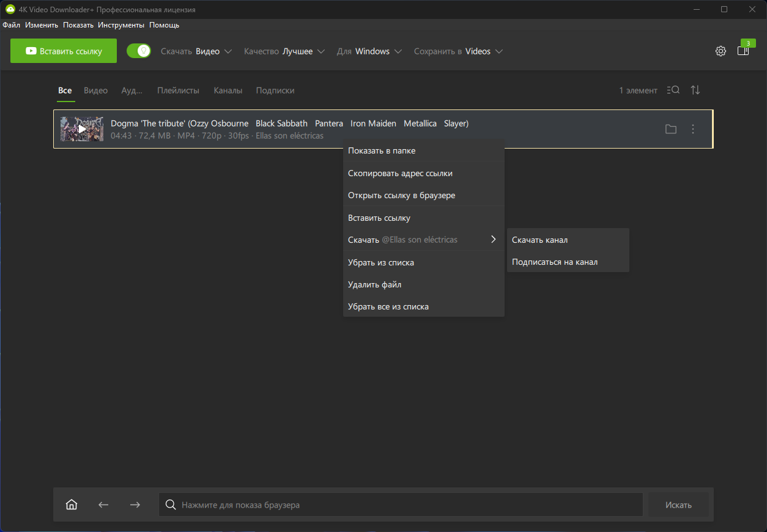The width and height of the screenshot is (767, 532).
Task: Open the Файл menu
Action: point(11,25)
